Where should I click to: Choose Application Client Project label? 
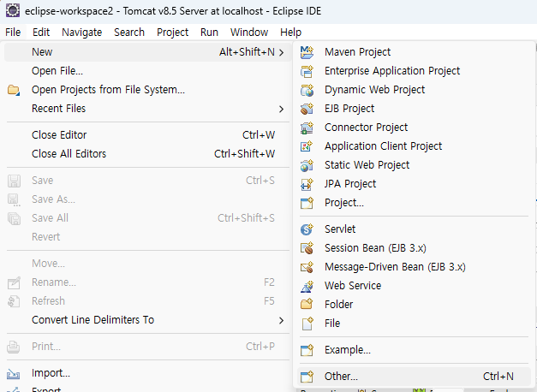383,146
